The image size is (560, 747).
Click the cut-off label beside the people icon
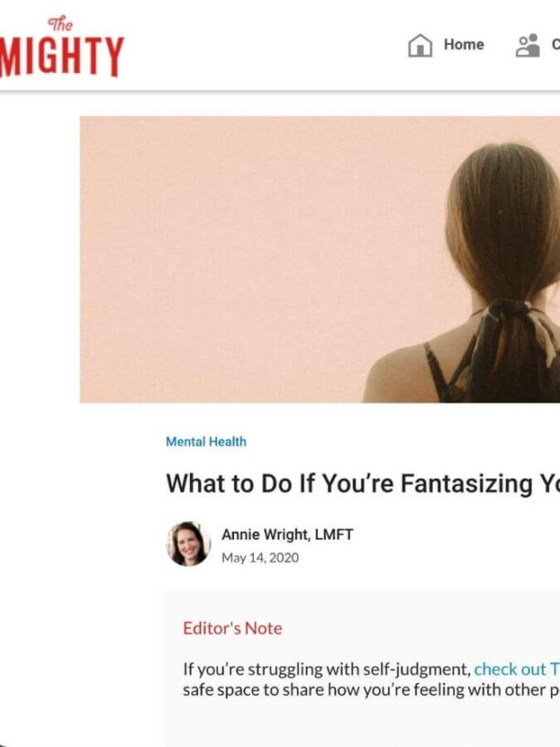[555, 44]
